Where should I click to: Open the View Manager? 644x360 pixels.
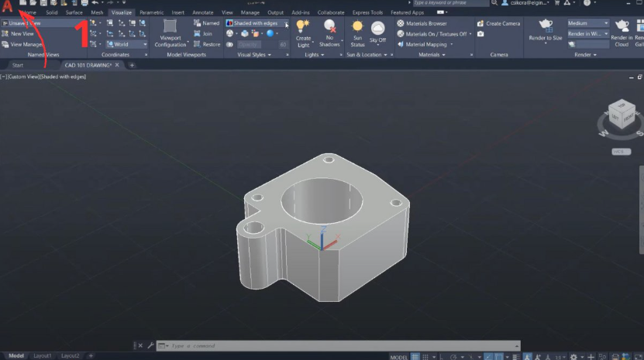(x=23, y=44)
